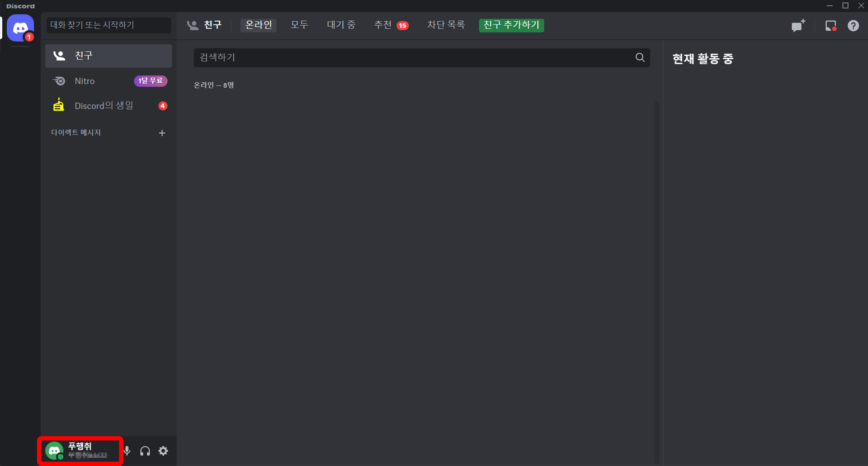Open the 대기 중 tab
868x466 pixels.
(x=341, y=25)
